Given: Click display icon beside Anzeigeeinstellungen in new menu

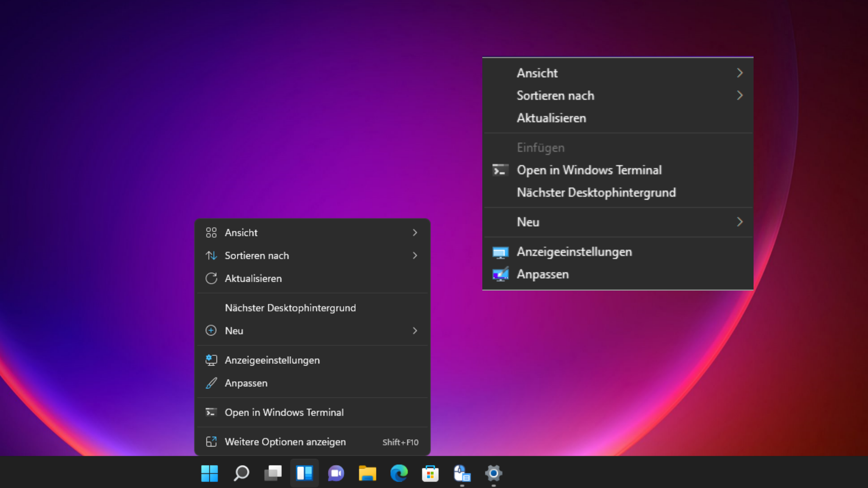Looking at the screenshot, I should pyautogui.click(x=211, y=360).
